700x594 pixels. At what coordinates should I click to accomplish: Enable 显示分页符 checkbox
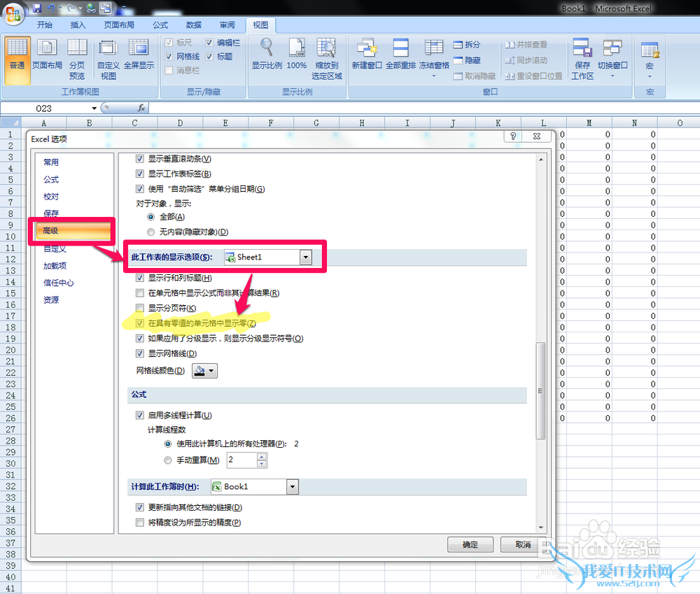click(140, 308)
